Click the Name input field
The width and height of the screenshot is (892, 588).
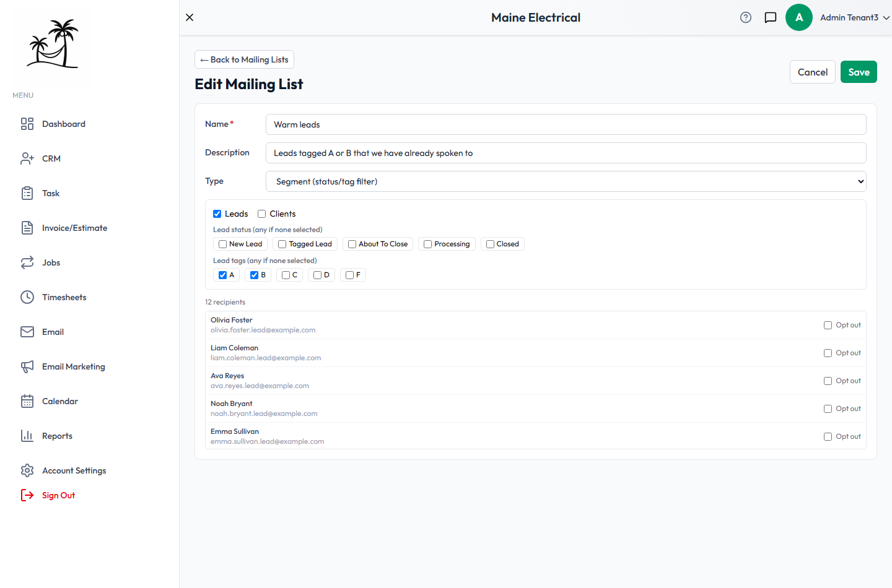(x=566, y=124)
